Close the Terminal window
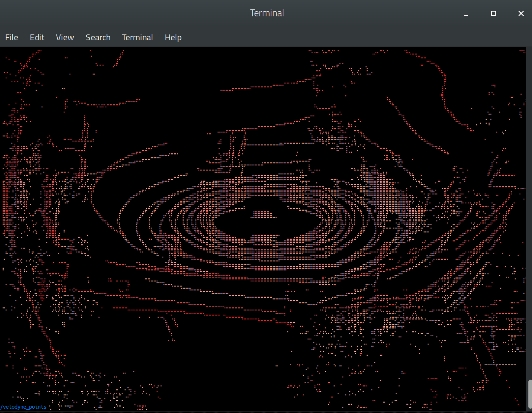This screenshot has height=413, width=532. 521,13
